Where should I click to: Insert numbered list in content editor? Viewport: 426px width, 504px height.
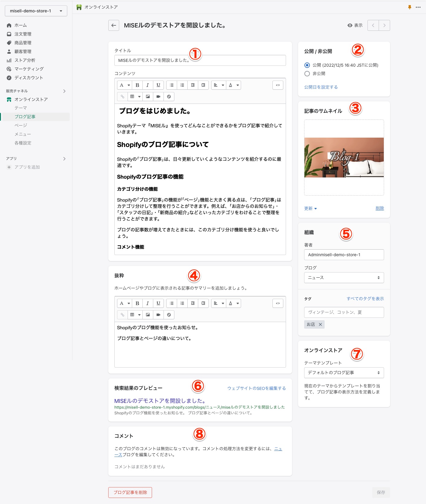click(x=182, y=85)
